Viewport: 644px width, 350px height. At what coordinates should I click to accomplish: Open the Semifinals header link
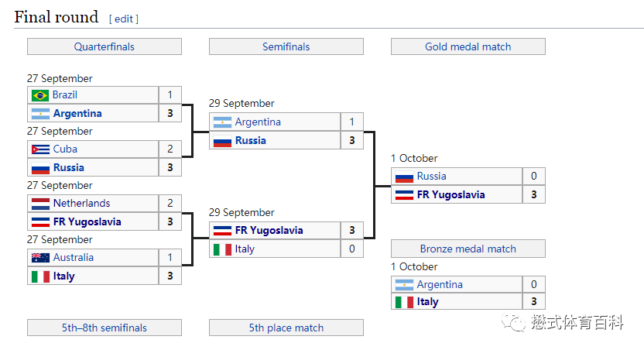286,46
